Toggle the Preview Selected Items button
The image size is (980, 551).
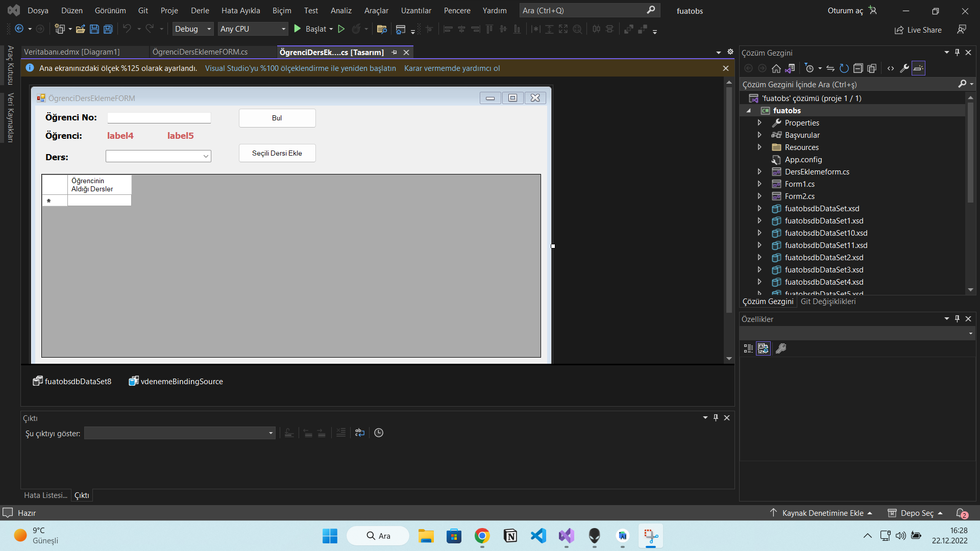point(918,68)
